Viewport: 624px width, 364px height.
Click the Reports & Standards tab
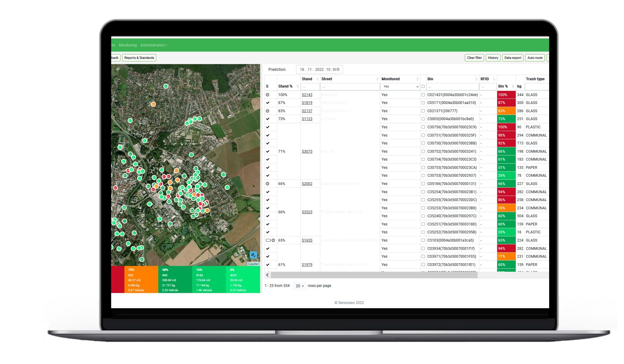click(x=139, y=58)
